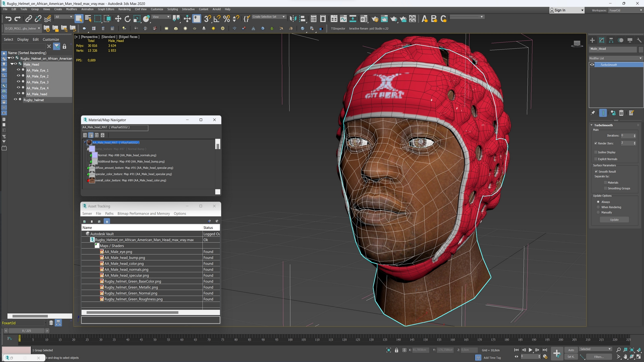Screen dimensions: 644x362
Task: Open the Workspaces Foxart3d dropdown
Action: (626, 10)
